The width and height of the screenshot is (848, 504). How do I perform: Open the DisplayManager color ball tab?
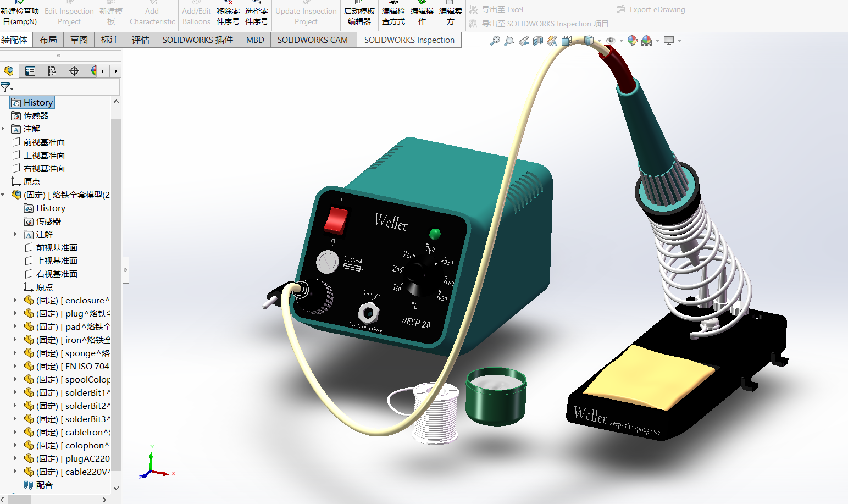[92, 71]
